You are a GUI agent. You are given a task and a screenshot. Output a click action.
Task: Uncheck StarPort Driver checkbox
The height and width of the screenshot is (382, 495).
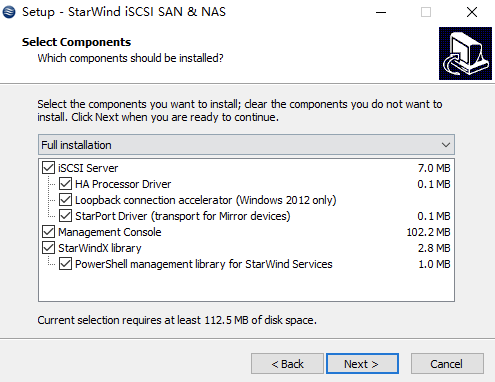tap(65, 216)
